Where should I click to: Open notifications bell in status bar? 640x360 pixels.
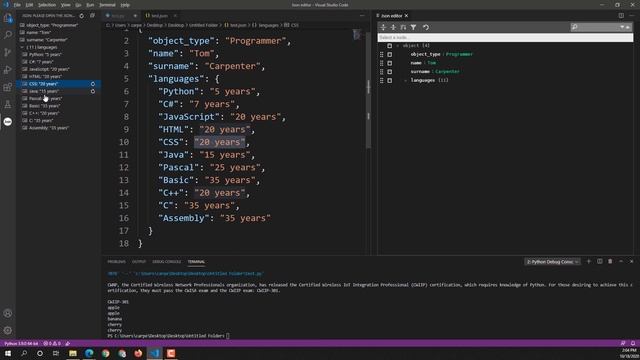(633, 344)
